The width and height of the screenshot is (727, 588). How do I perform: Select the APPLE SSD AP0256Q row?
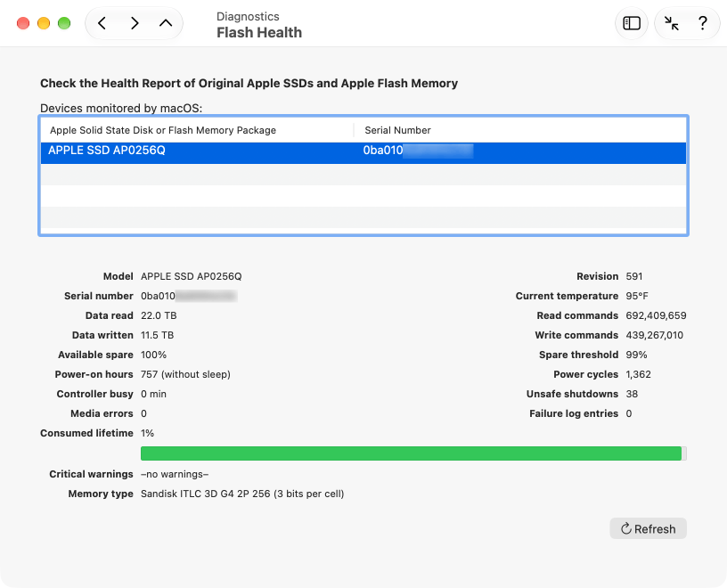(363, 152)
